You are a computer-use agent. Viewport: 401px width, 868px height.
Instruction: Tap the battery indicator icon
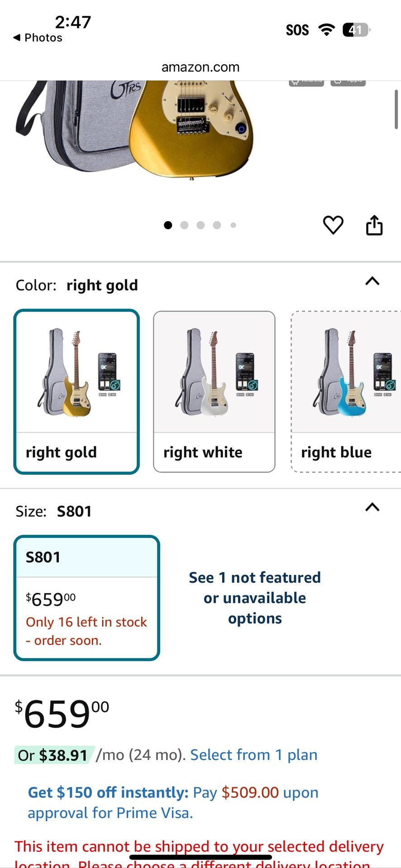356,30
